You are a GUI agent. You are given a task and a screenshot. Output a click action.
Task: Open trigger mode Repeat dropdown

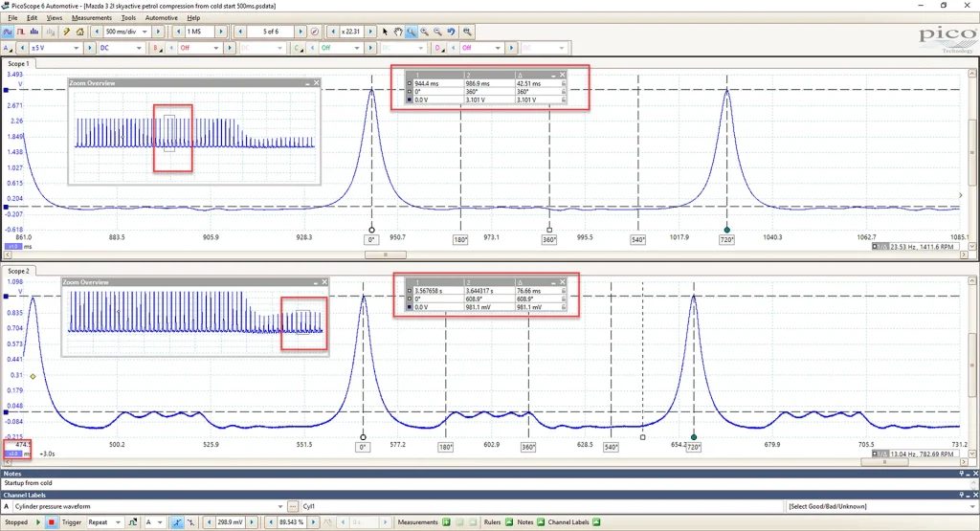point(117,522)
